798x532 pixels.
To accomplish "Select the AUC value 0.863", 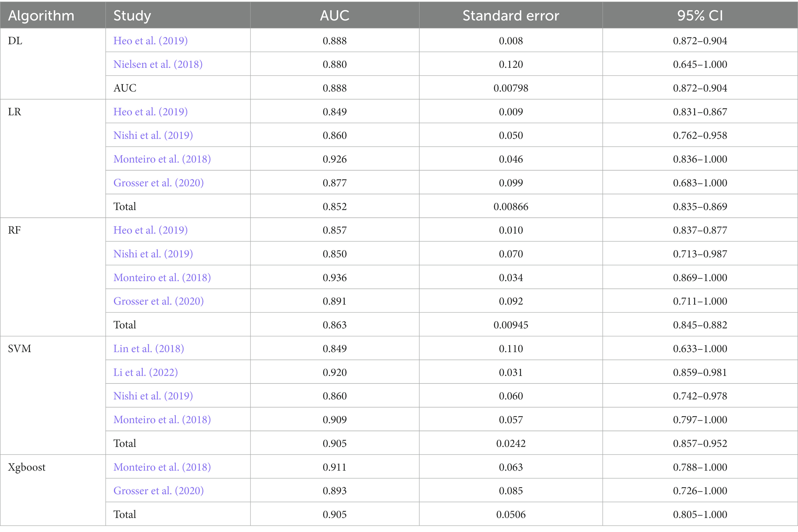I will coord(335,325).
